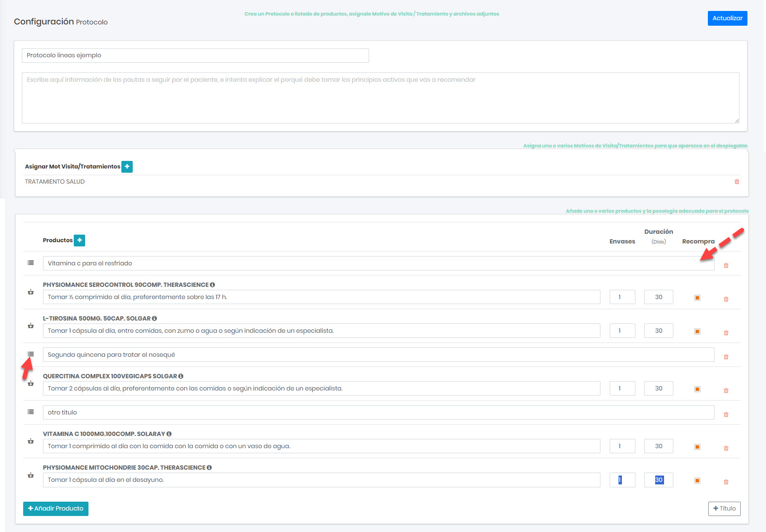The image size is (766, 532).
Task: Delete the 'Vitamina c para el resfriado' title row
Action: click(x=726, y=265)
